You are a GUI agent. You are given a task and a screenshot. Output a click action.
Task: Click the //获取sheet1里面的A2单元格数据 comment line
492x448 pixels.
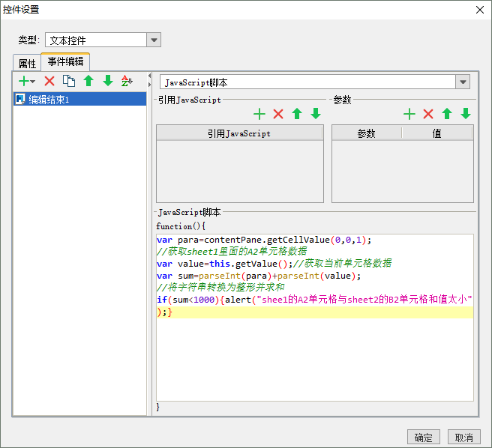[x=232, y=252]
